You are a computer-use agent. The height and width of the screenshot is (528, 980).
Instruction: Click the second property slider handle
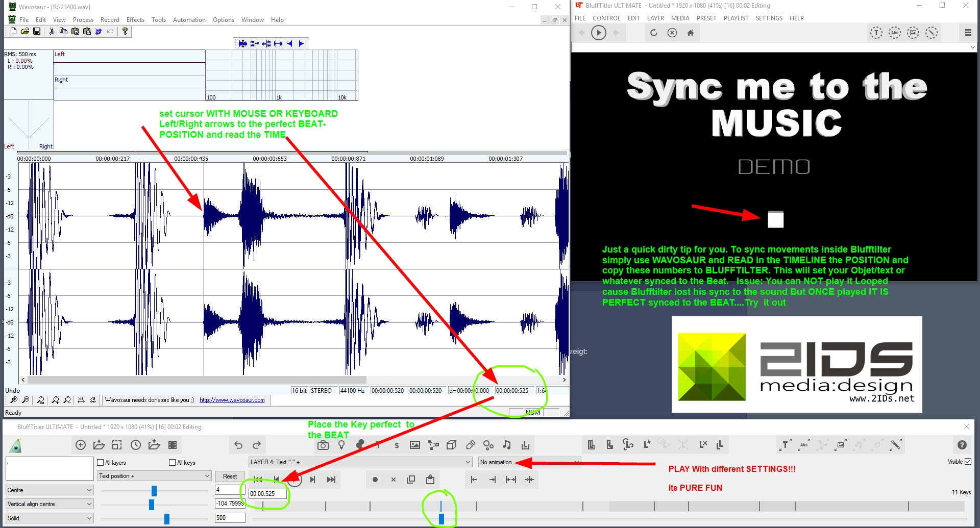click(152, 505)
